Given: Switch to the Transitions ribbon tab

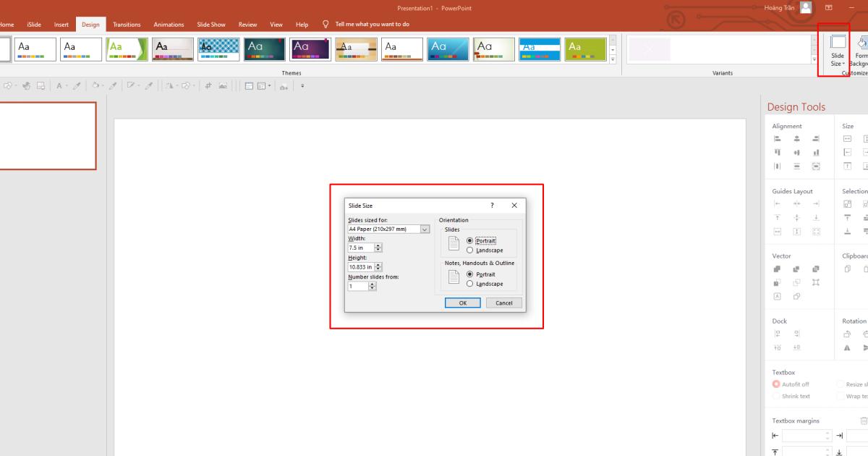Looking at the screenshot, I should pyautogui.click(x=127, y=24).
